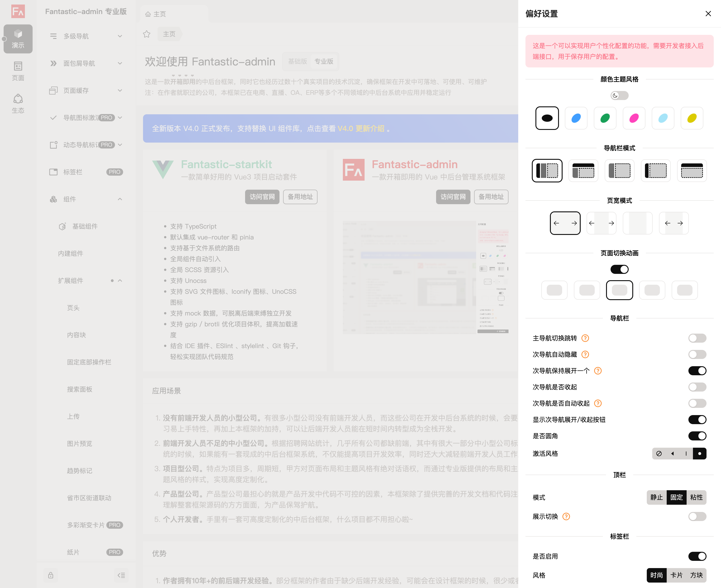This screenshot has width=721, height=588.
Task: Select the full adaptive page width mode
Action: [565, 223]
